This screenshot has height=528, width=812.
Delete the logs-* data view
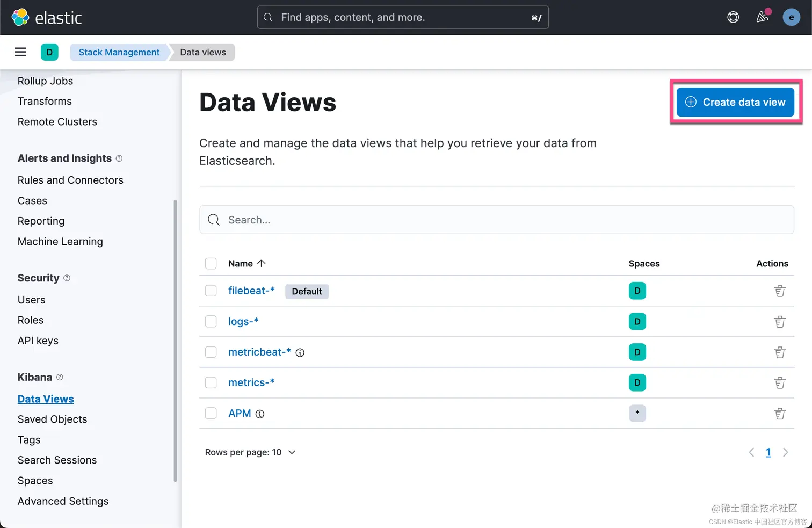pos(780,322)
